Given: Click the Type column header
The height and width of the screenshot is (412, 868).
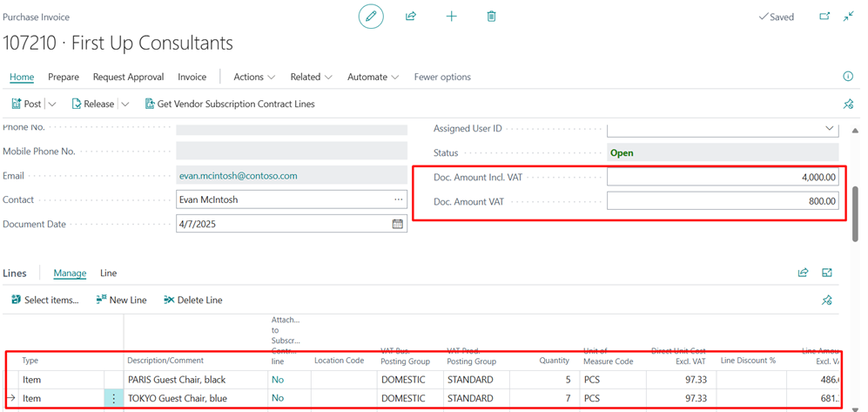Looking at the screenshot, I should pos(30,361).
